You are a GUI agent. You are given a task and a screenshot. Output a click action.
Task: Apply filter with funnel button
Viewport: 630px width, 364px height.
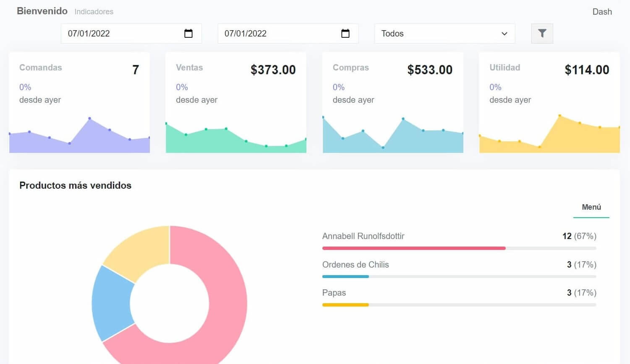pos(542,34)
